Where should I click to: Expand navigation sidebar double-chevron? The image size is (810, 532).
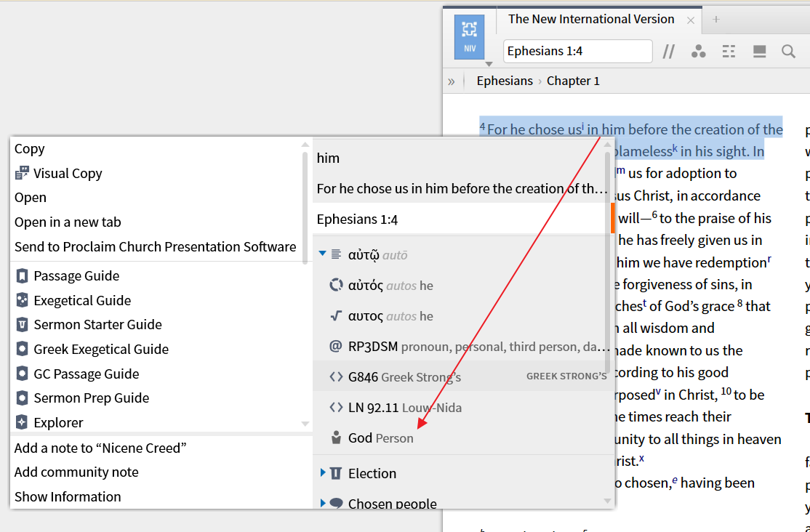452,81
